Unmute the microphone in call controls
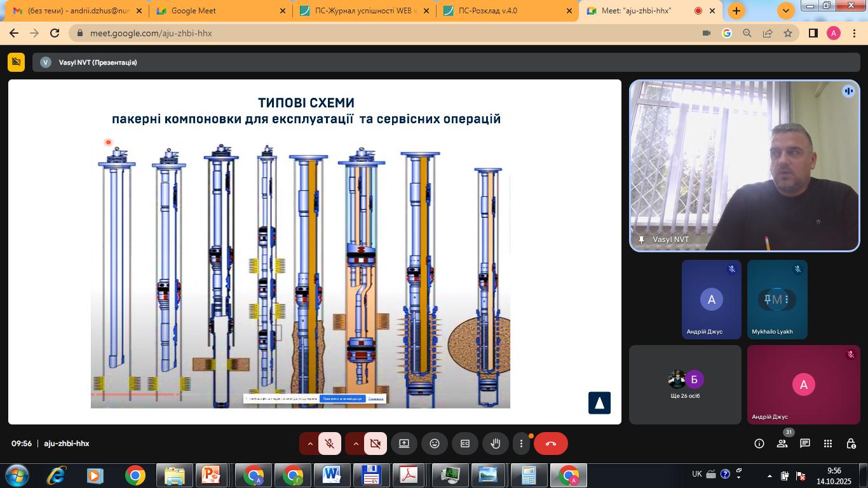 pyautogui.click(x=330, y=444)
